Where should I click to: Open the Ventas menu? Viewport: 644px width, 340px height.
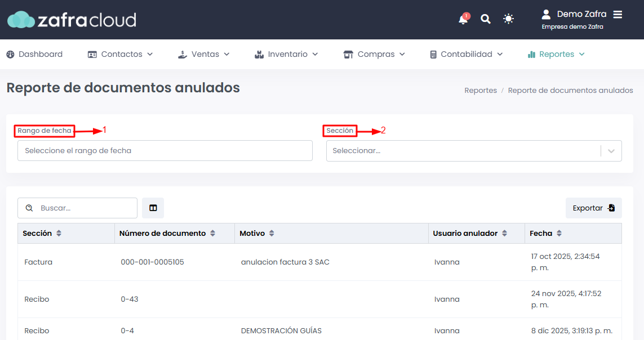[204, 54]
